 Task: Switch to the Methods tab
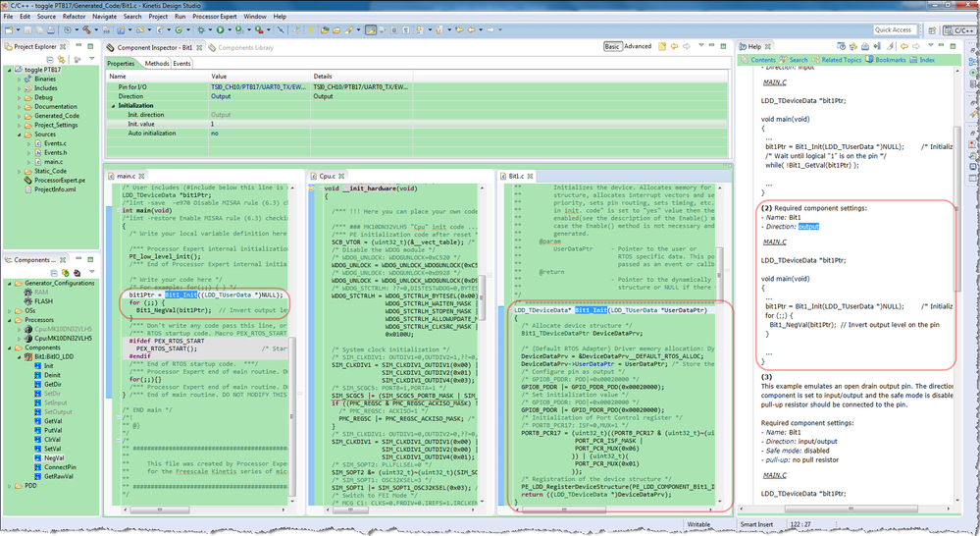pos(157,63)
